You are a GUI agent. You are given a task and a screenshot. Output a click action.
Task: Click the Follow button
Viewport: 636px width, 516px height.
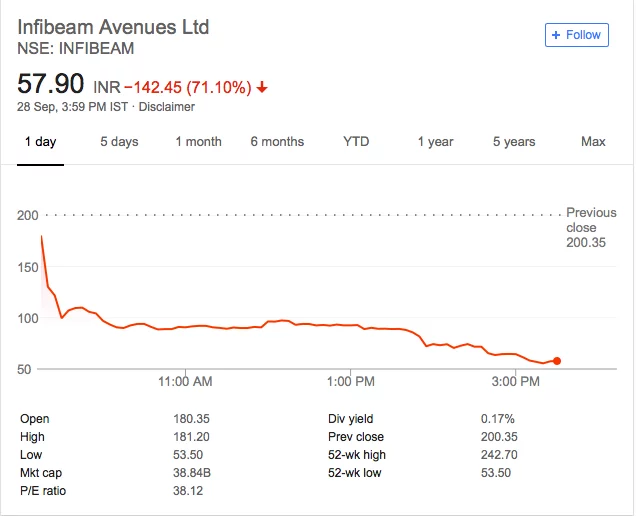tap(576, 35)
